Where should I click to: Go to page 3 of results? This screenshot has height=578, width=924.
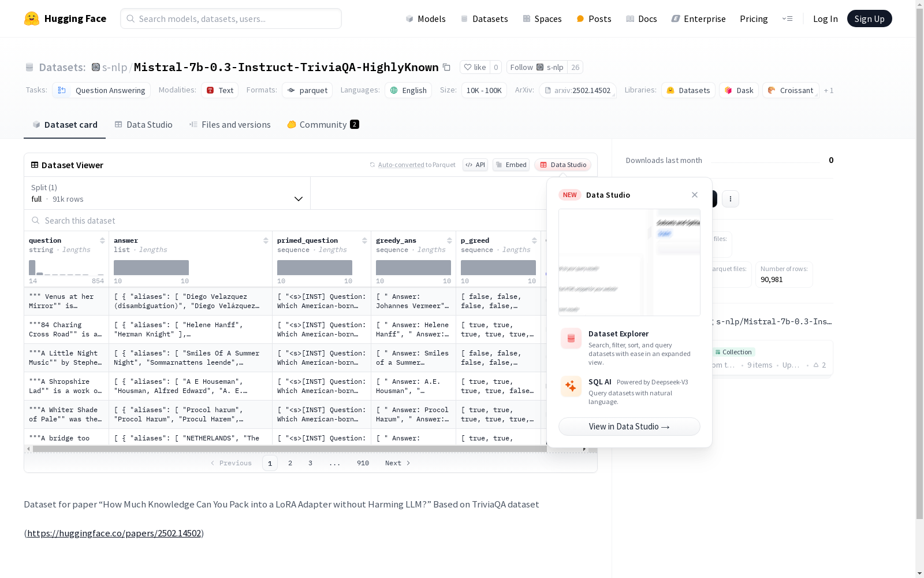coord(310,463)
